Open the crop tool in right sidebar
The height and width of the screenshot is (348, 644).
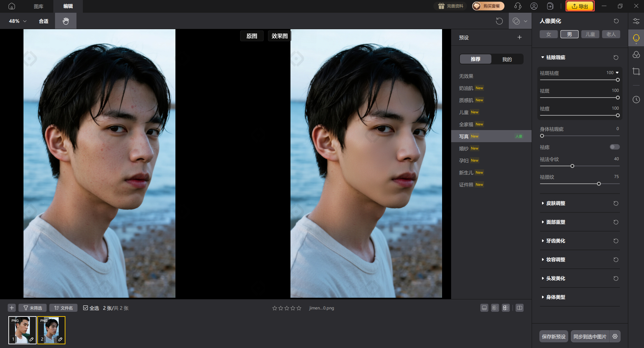tap(636, 71)
